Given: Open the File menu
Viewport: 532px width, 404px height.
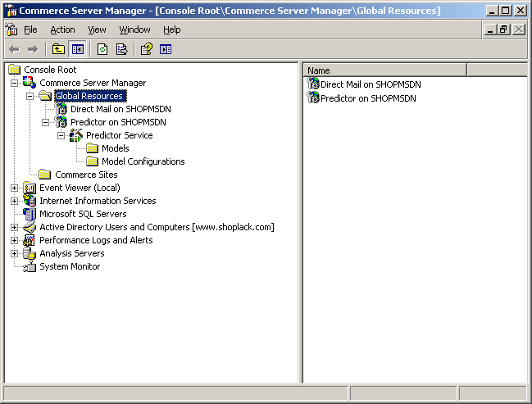Looking at the screenshot, I should [30, 30].
